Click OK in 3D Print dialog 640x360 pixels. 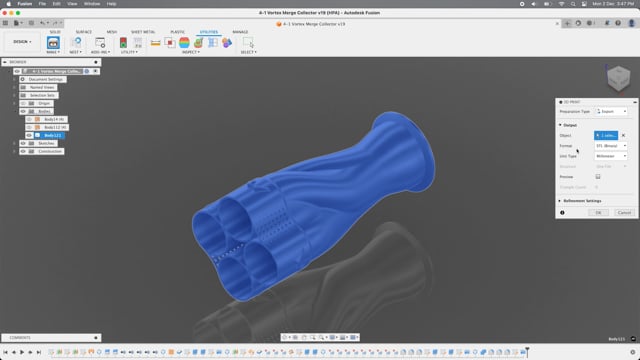[x=598, y=213]
